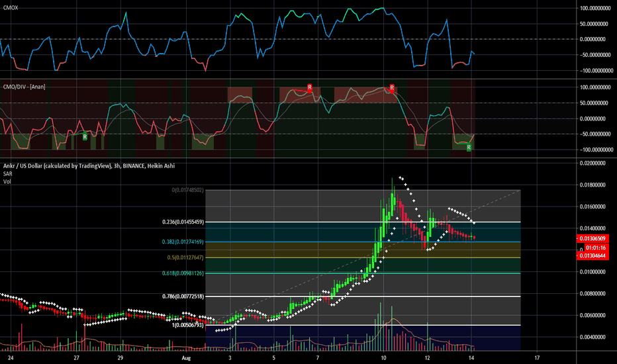Viewport: 617px width, 364px height.
Task: Click 100.00000000 on the CMOX pane axis
Action: 595,8
